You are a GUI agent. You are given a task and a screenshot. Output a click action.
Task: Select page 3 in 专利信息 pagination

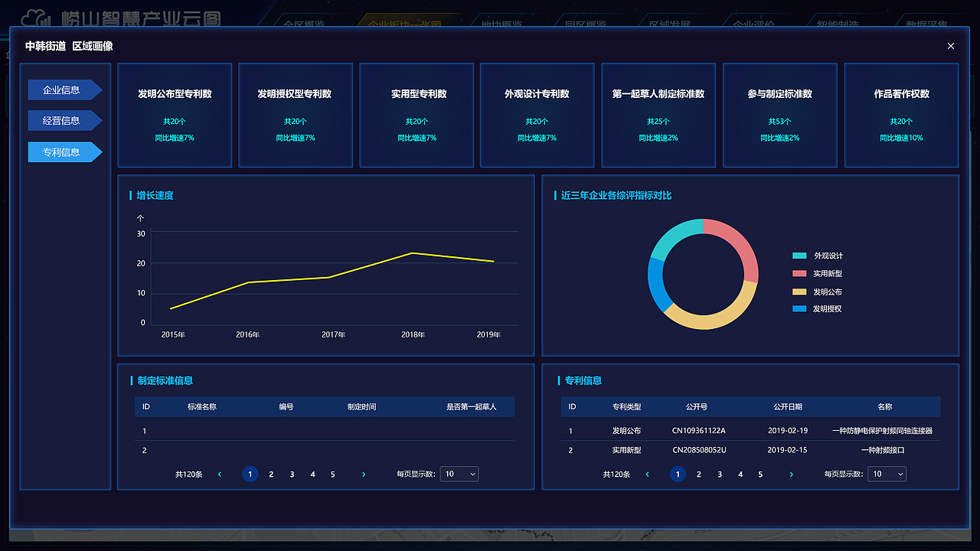pyautogui.click(x=720, y=474)
